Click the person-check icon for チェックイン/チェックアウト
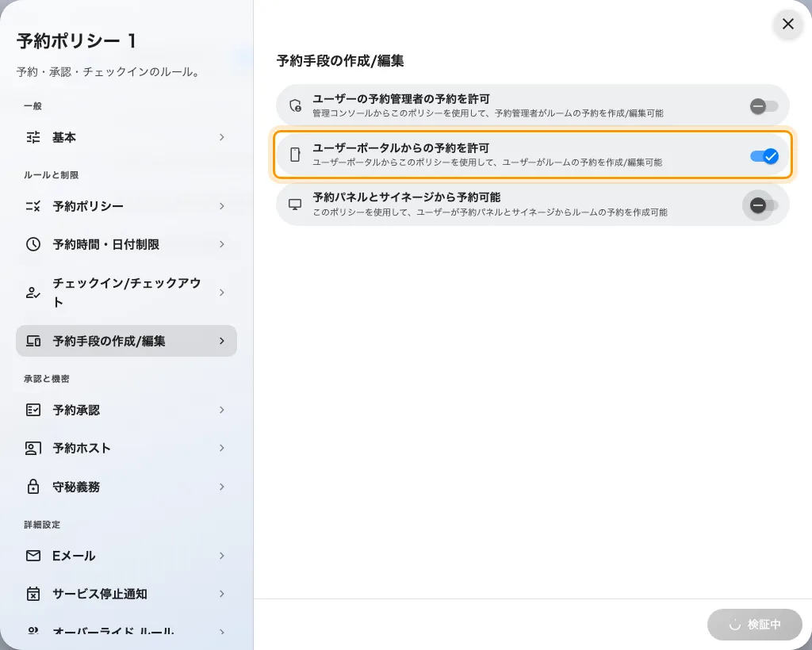This screenshot has height=650, width=812. 33,293
